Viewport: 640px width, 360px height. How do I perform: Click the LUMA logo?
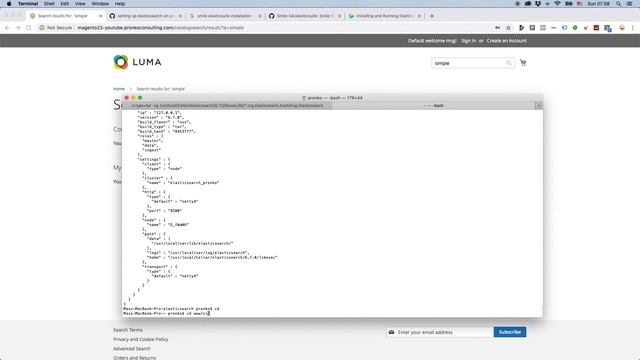137,62
